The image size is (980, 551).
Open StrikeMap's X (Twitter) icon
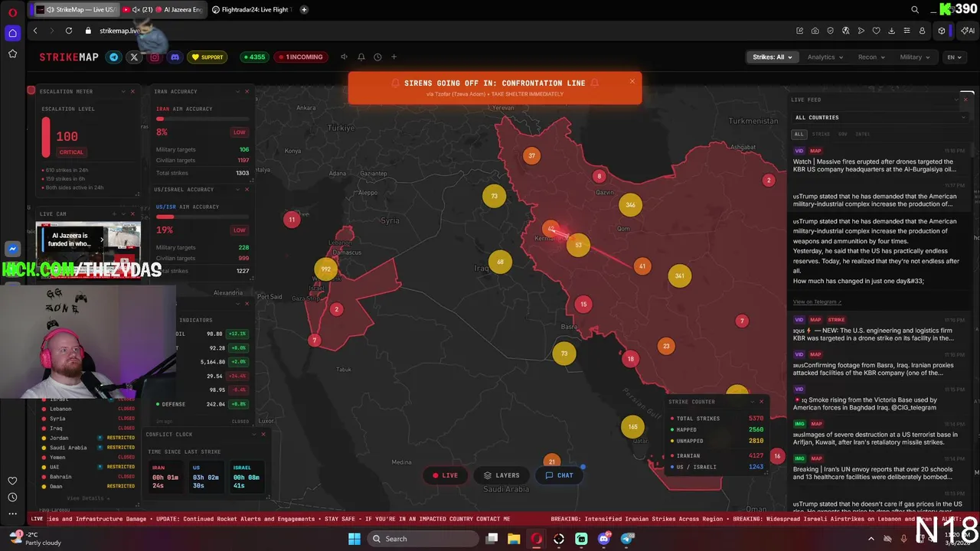point(134,57)
